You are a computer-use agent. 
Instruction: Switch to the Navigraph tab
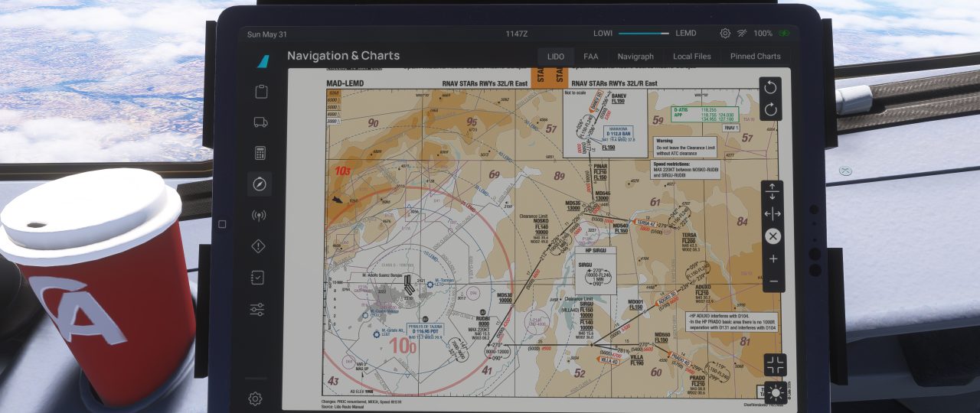pos(635,56)
